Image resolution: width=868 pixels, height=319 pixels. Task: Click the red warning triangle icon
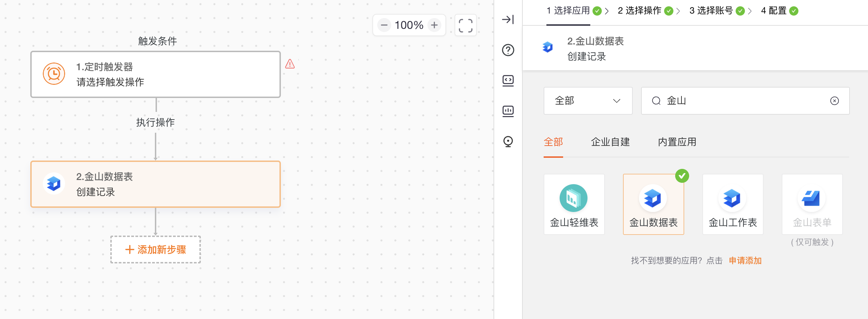point(290,64)
